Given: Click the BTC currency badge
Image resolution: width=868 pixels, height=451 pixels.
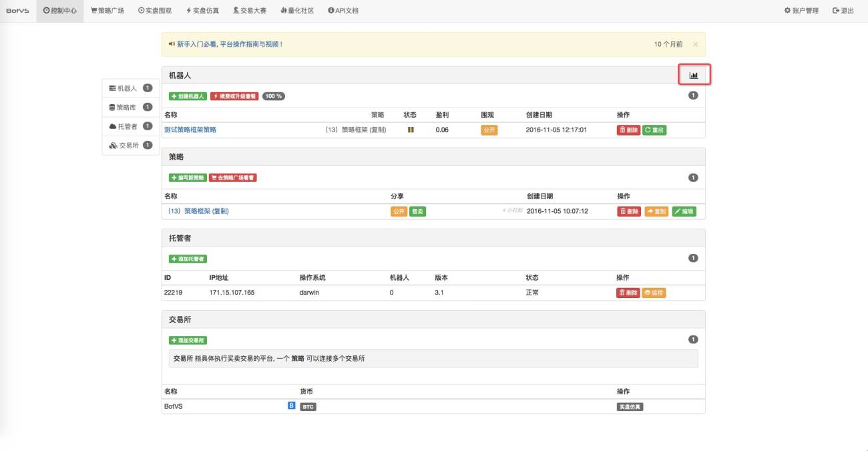Looking at the screenshot, I should pyautogui.click(x=308, y=406).
